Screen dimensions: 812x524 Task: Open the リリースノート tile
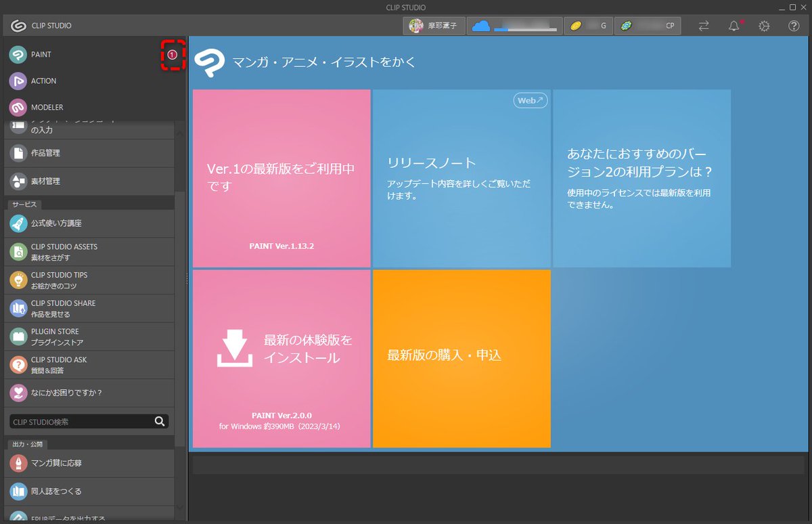461,179
